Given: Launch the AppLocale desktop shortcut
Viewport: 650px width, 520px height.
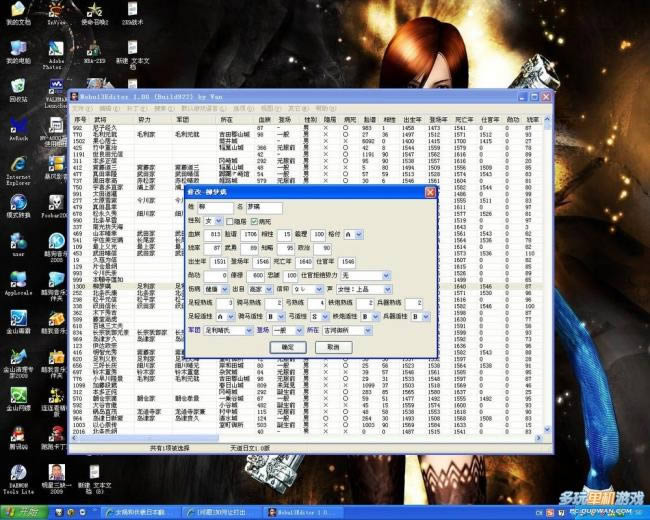Looking at the screenshot, I should [x=18, y=283].
